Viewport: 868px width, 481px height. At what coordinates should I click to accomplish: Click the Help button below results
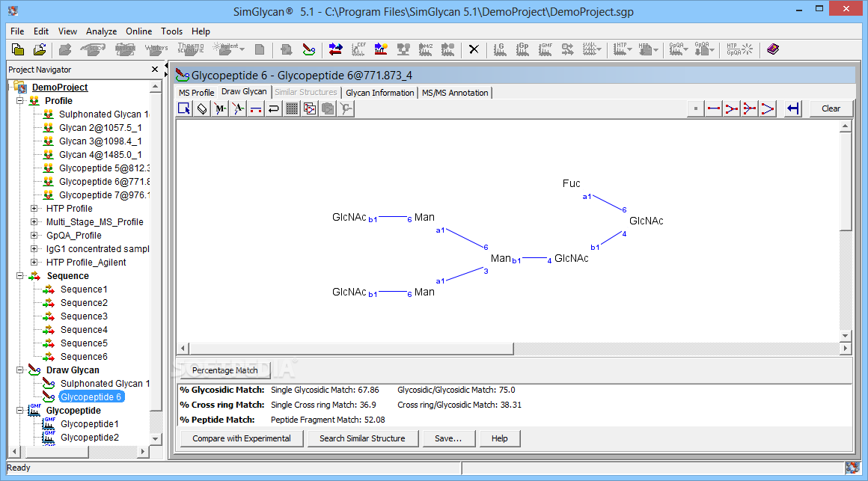click(499, 438)
